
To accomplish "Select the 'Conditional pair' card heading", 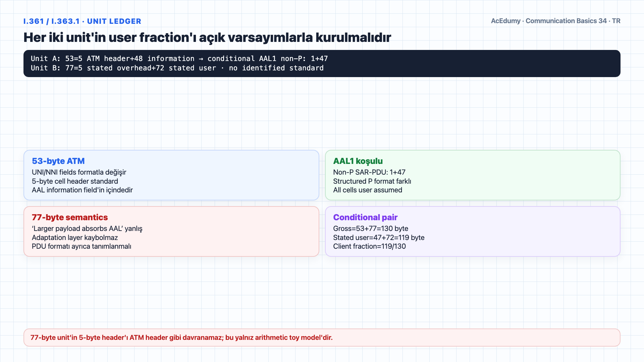I will pos(365,217).
